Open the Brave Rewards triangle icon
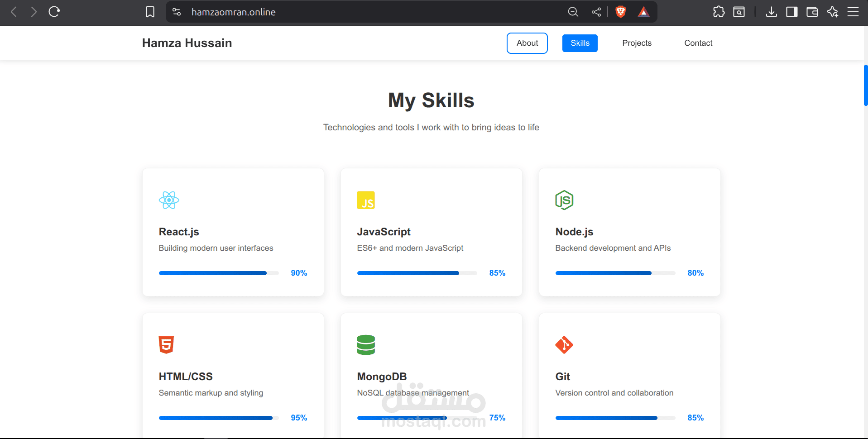868x439 pixels. [643, 12]
